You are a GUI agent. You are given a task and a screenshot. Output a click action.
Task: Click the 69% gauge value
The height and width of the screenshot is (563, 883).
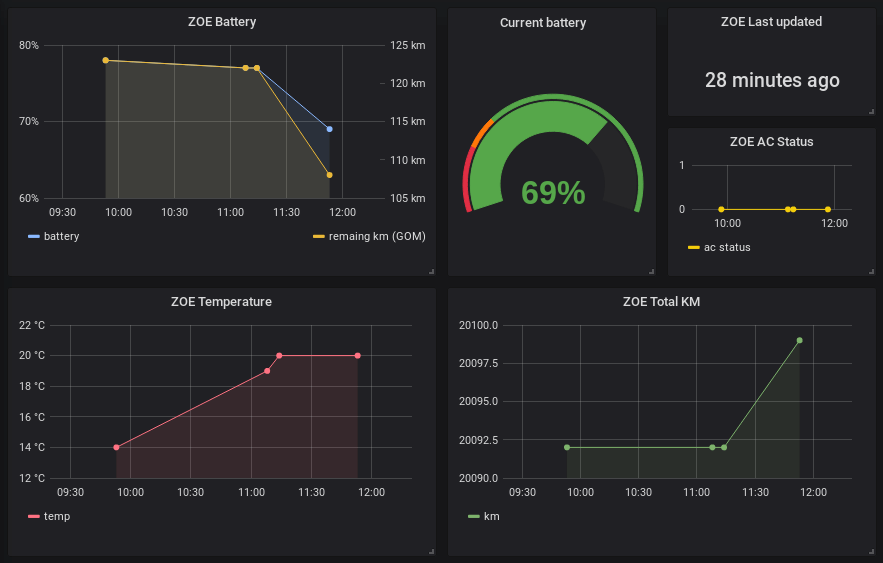[553, 193]
